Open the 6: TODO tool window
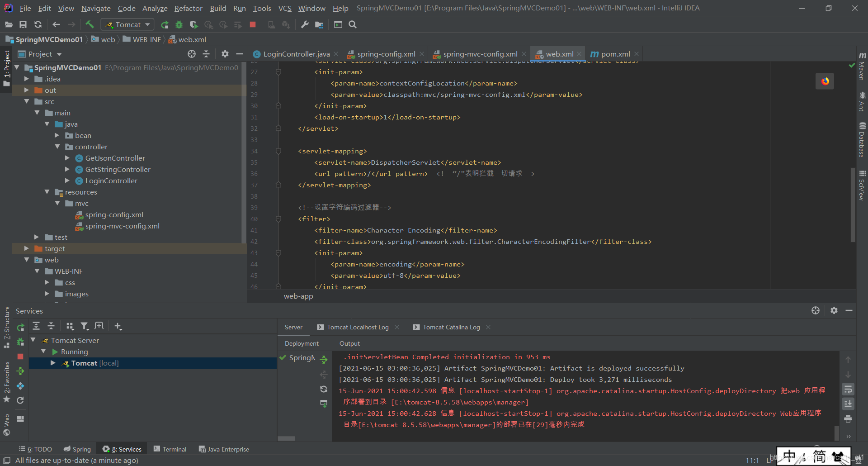Viewport: 868px width, 466px height. pyautogui.click(x=35, y=449)
